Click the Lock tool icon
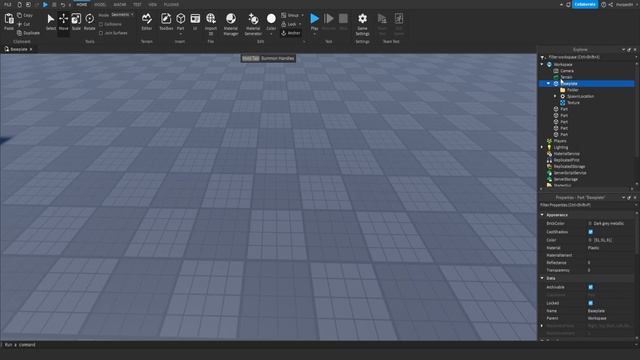The width and height of the screenshot is (640, 360). point(284,24)
